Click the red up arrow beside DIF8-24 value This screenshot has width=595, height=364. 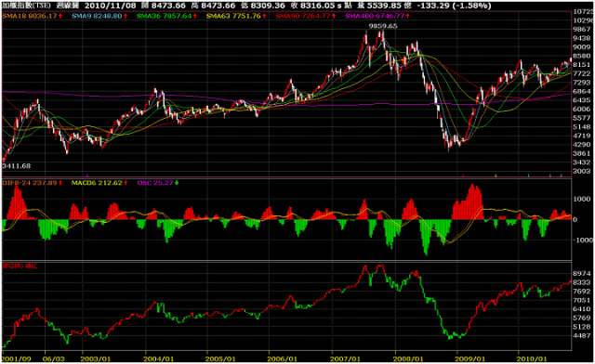pyautogui.click(x=60, y=183)
